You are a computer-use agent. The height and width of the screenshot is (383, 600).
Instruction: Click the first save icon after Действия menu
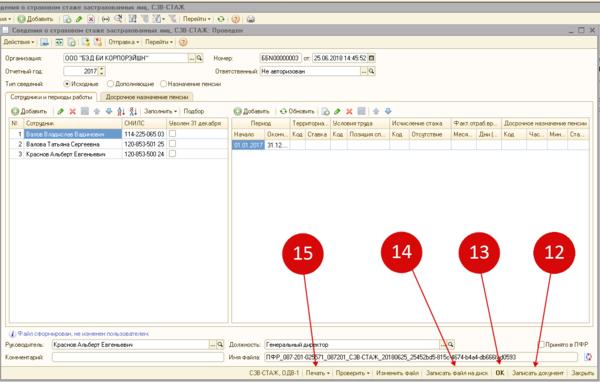click(45, 42)
